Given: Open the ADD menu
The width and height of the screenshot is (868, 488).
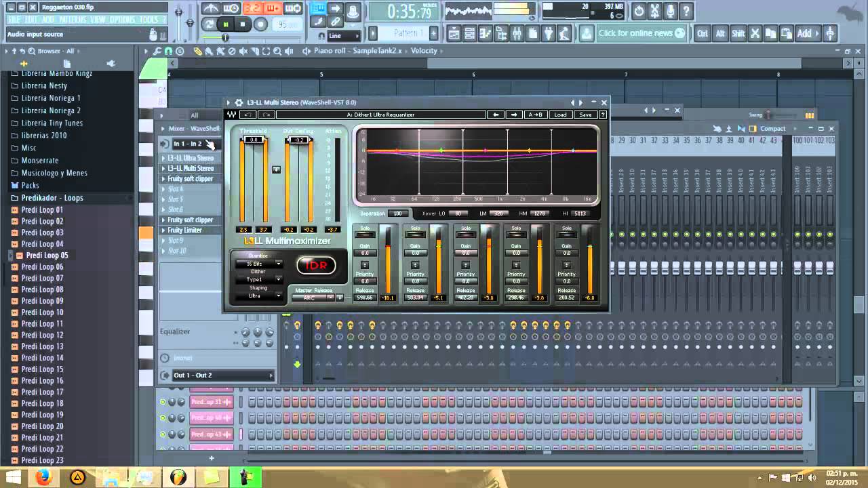Looking at the screenshot, I should 47,20.
